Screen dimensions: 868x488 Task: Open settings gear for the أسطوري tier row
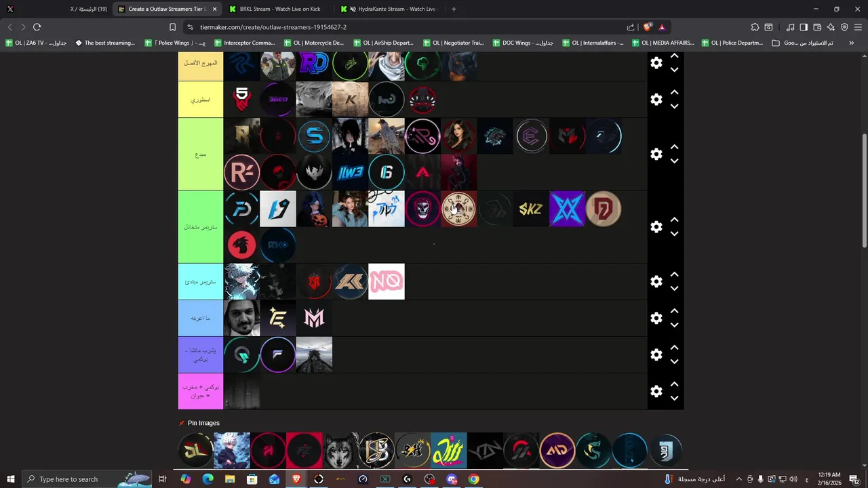(x=656, y=100)
